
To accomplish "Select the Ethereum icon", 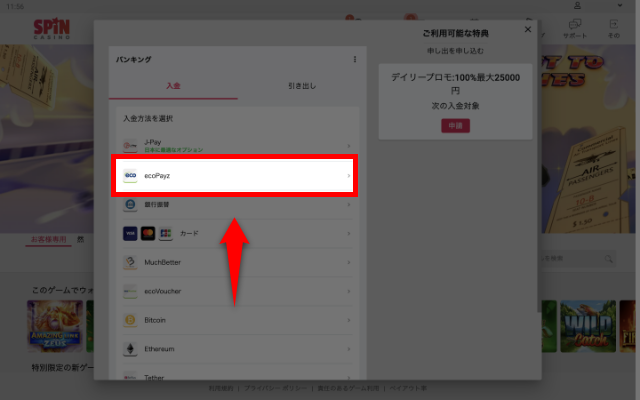I will (130, 349).
